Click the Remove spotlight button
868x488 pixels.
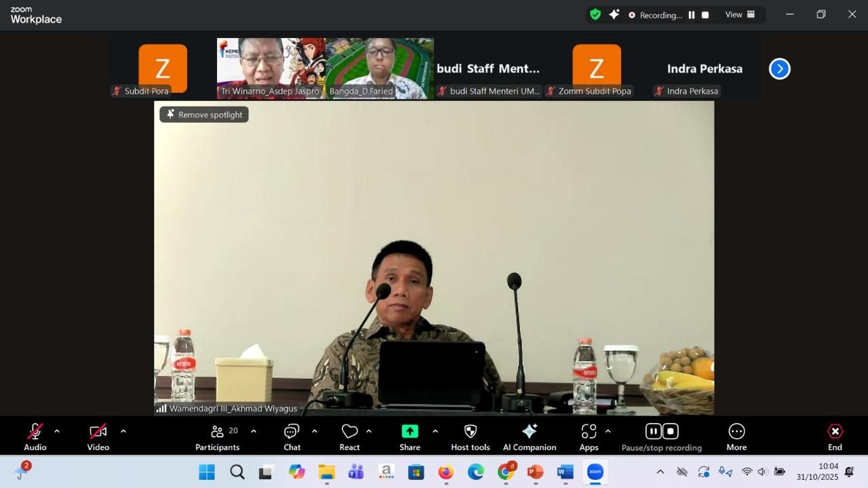pyautogui.click(x=203, y=114)
